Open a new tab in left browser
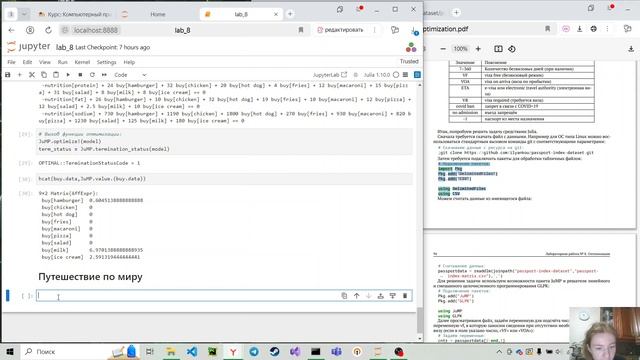 click(290, 14)
